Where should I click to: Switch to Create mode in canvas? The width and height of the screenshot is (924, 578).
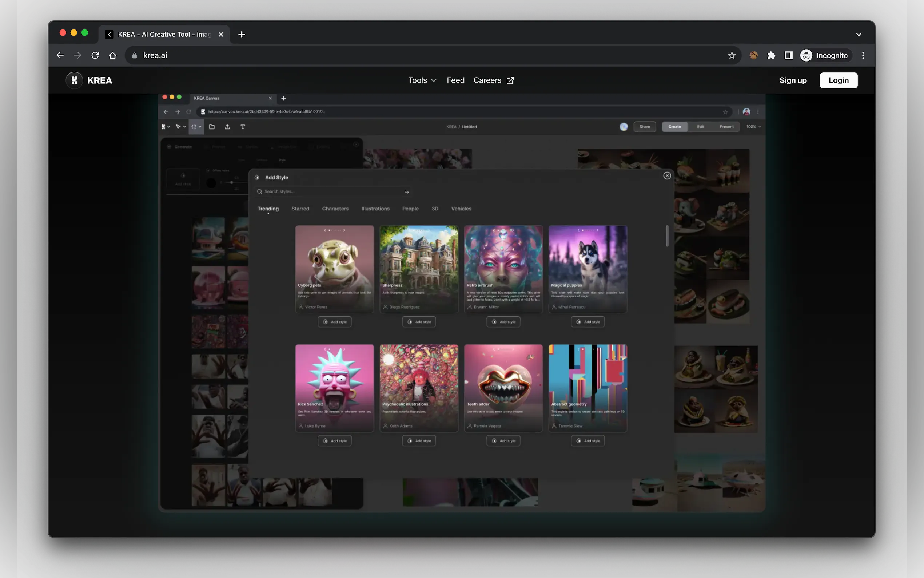pos(674,127)
